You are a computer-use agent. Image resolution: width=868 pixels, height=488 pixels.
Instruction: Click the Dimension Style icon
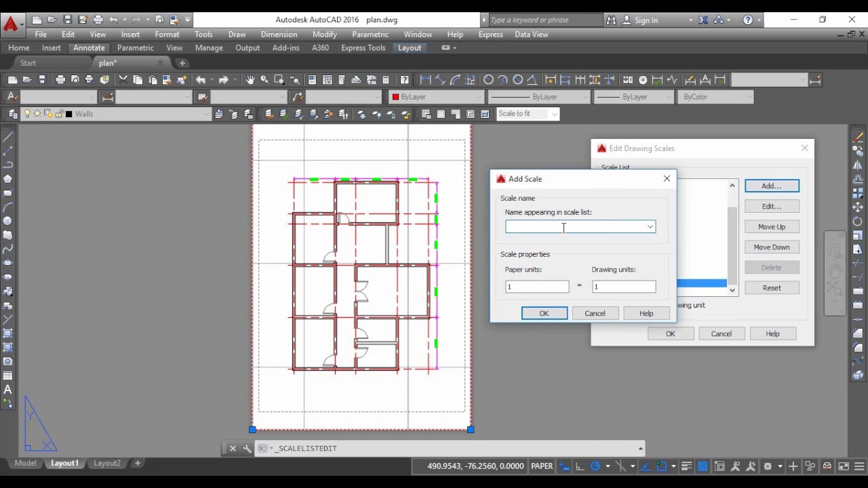[108, 97]
